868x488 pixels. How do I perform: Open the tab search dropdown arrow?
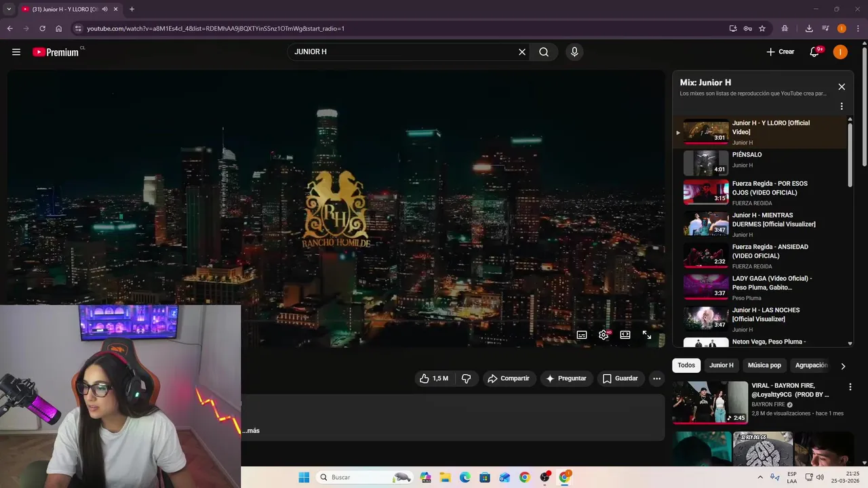[x=9, y=9]
